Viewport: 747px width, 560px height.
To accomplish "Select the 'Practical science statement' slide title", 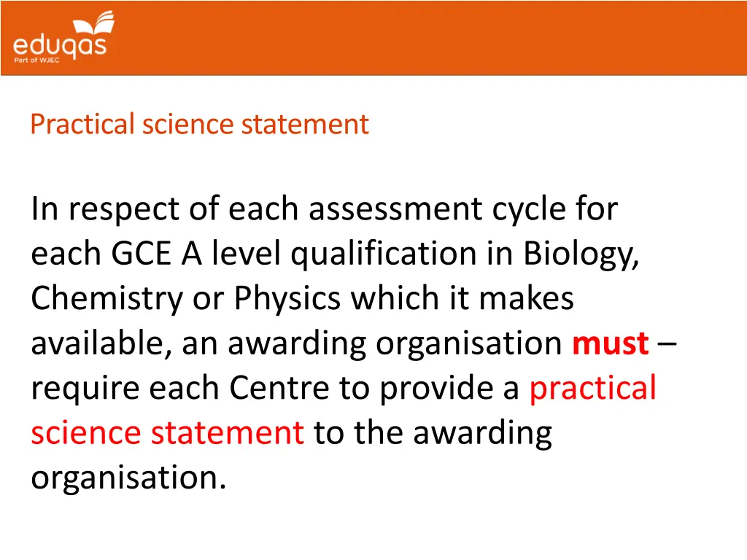I will (x=199, y=124).
